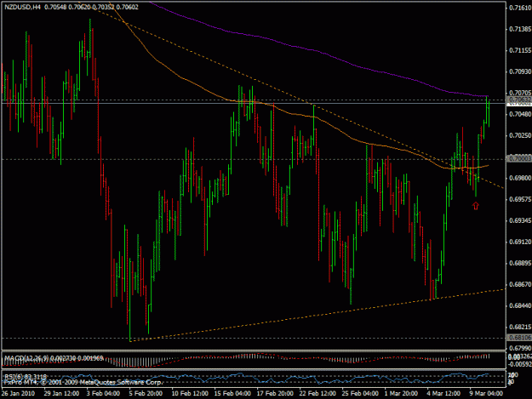Click the 0.68670 price scale value
Screen dimensions: 532x399
(x=520, y=284)
